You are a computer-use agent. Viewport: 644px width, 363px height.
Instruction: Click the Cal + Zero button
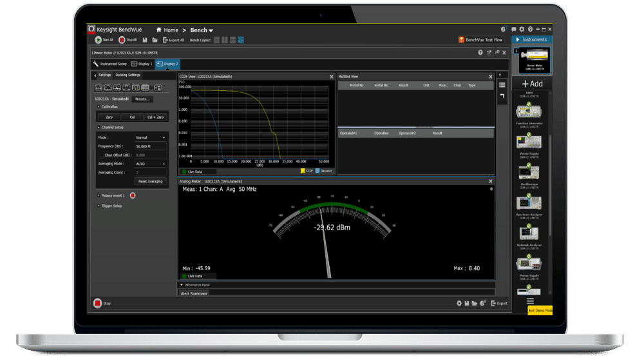pyautogui.click(x=156, y=117)
